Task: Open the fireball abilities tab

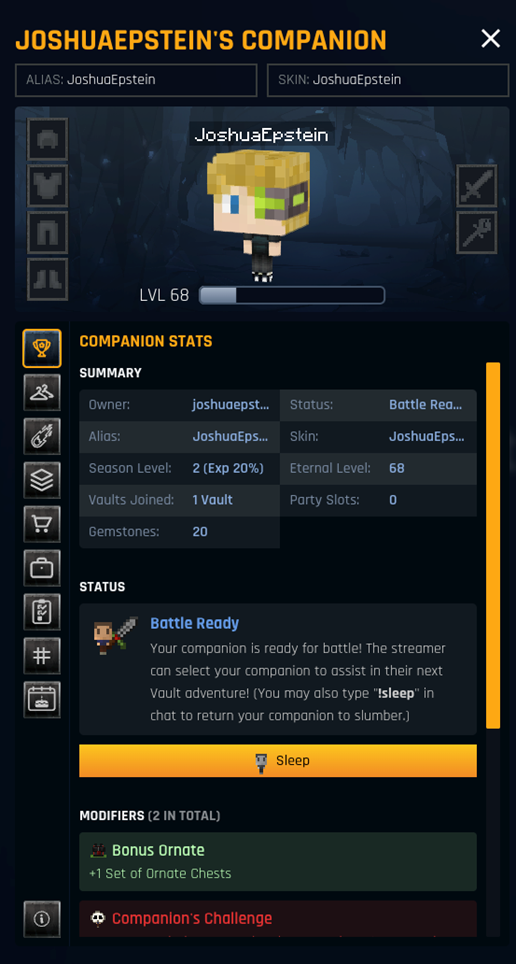Action: click(42, 437)
